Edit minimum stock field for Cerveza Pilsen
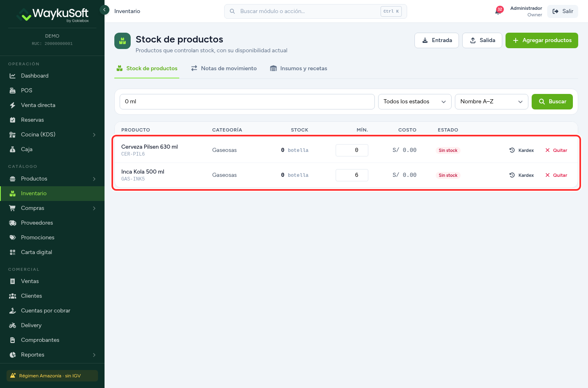This screenshot has width=588, height=388. pyautogui.click(x=352, y=150)
